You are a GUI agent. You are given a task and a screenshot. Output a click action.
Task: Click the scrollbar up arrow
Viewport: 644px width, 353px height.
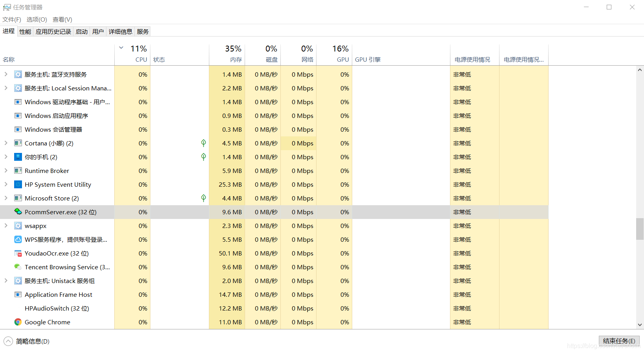pyautogui.click(x=640, y=70)
